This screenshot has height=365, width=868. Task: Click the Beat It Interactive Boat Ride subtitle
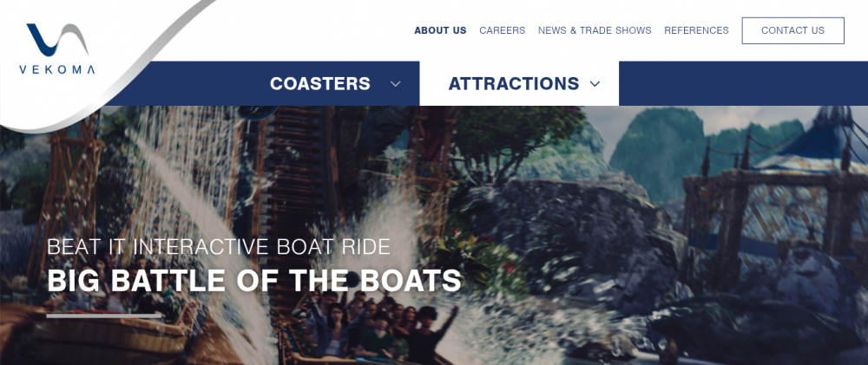tap(219, 246)
